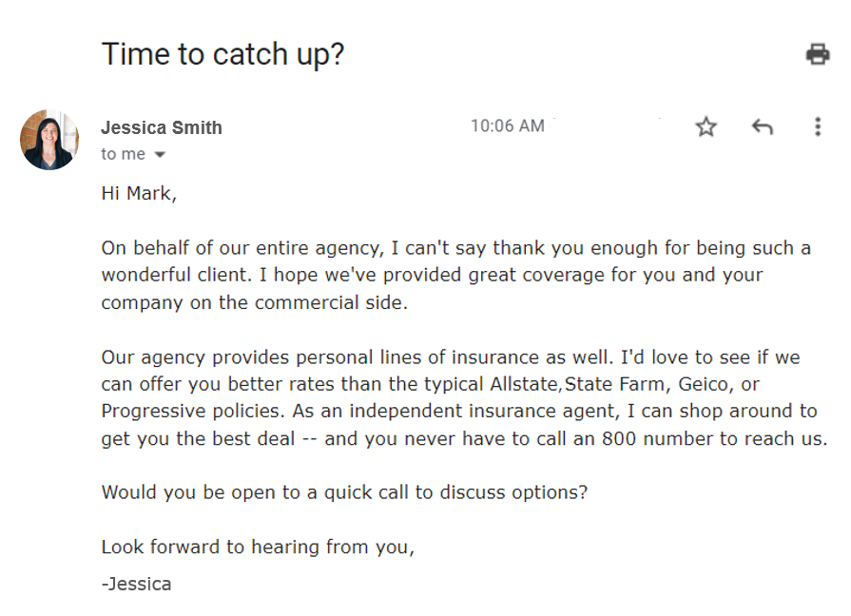
Task: Reply to Jessica using the arrow icon
Action: click(762, 126)
